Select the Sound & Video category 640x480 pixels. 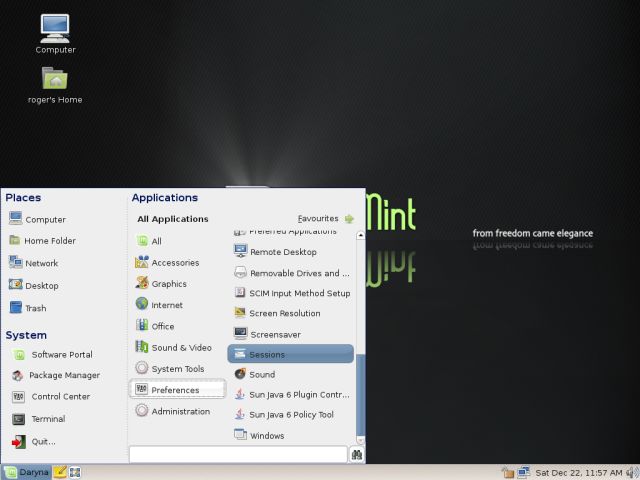click(x=176, y=347)
